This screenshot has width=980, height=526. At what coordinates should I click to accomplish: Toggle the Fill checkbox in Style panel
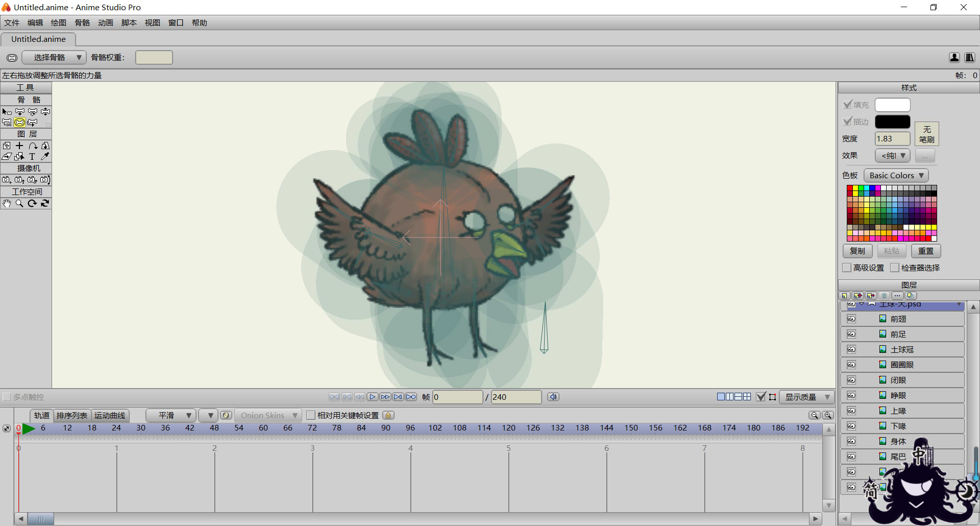847,105
